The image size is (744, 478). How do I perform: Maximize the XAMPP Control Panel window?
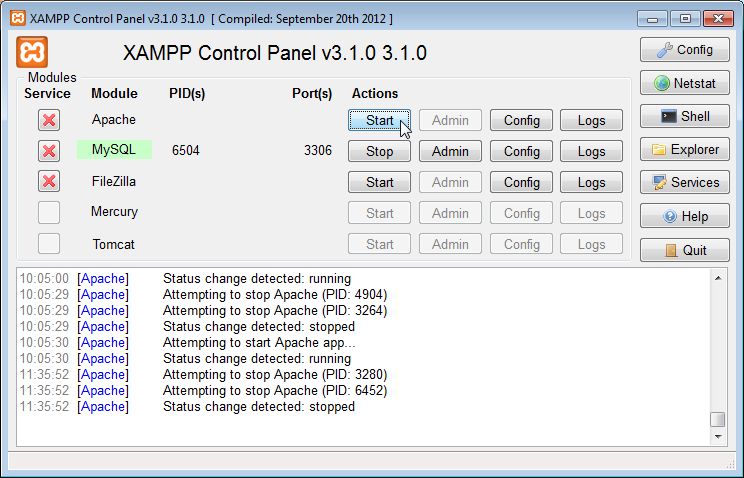tap(685, 19)
